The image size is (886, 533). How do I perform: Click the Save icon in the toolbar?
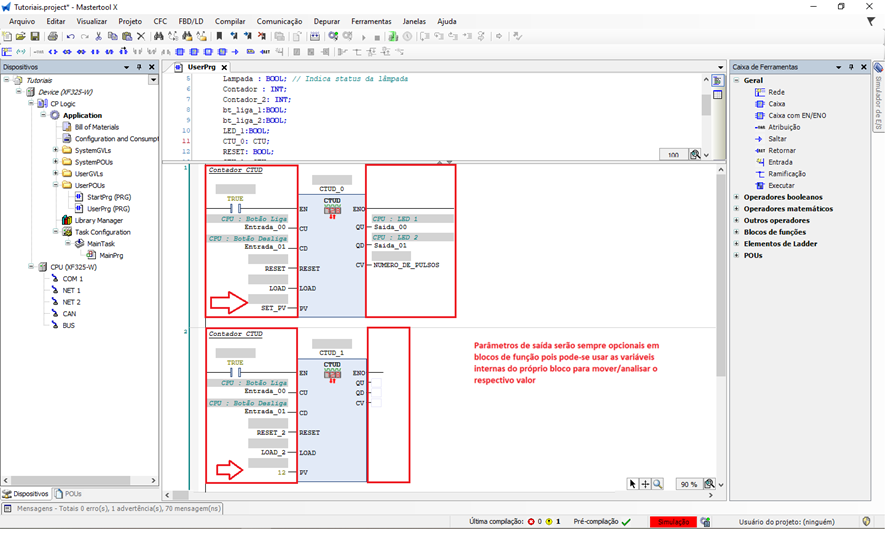[35, 36]
